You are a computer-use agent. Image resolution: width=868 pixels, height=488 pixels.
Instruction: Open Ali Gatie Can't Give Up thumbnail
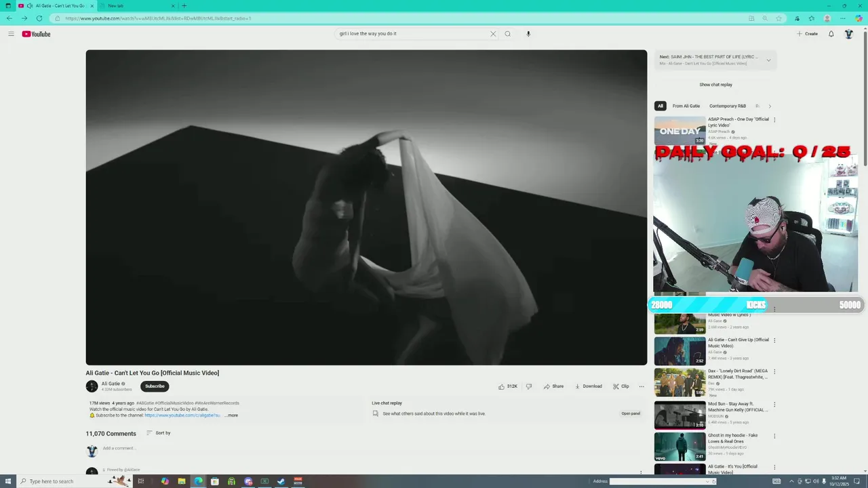click(x=679, y=351)
